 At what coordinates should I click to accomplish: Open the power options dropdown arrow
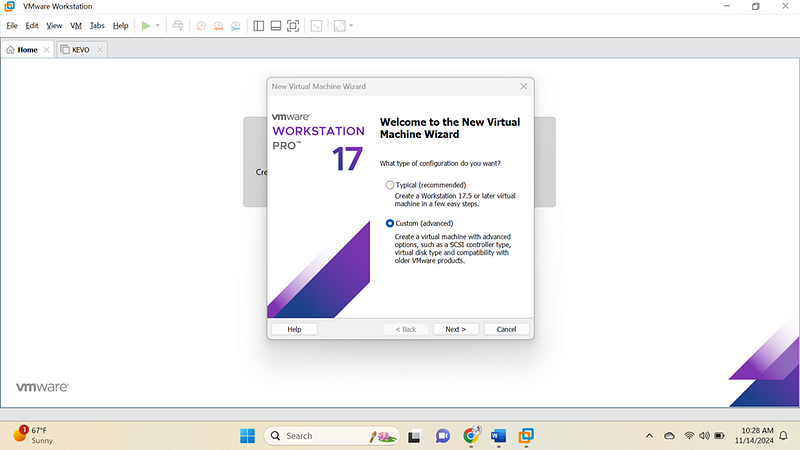tap(158, 26)
